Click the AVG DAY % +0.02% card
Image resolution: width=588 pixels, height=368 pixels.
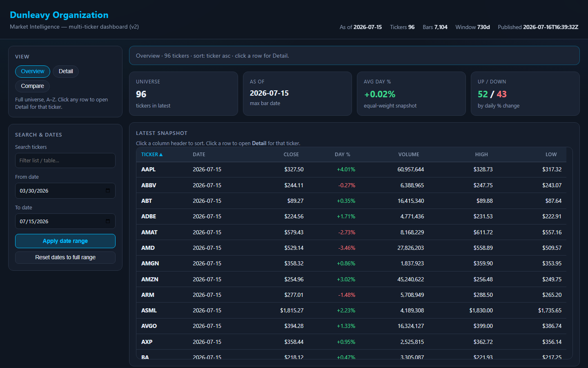tap(411, 94)
